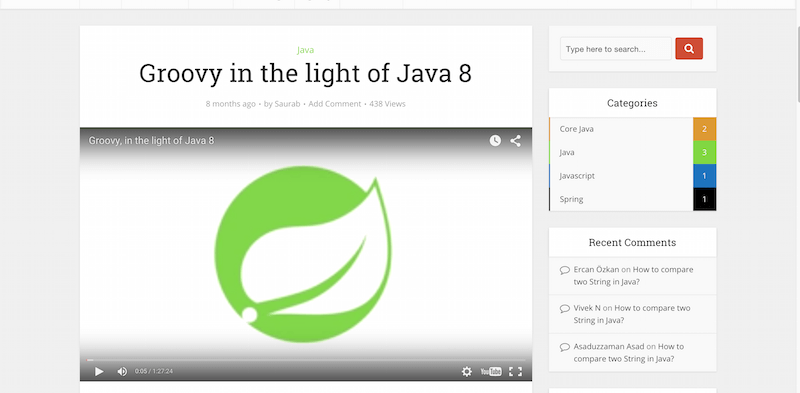800x393 pixels.
Task: Share the video via share icon
Action: (x=515, y=140)
